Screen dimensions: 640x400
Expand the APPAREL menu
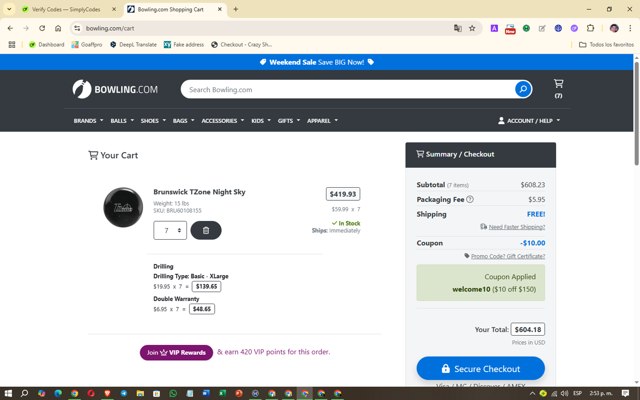[x=322, y=121]
